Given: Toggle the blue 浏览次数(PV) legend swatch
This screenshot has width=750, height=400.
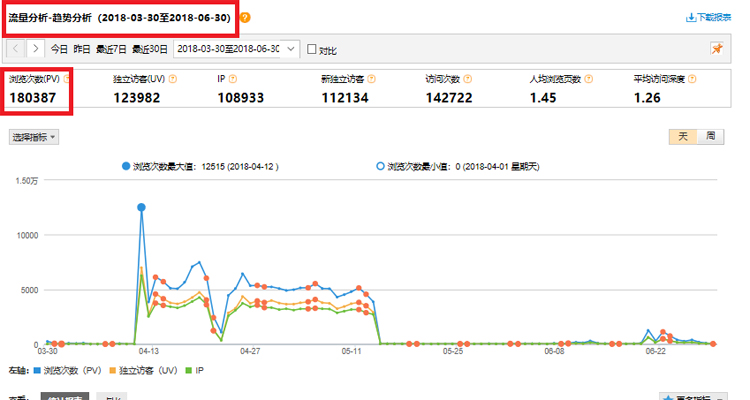Looking at the screenshot, I should (x=35, y=370).
